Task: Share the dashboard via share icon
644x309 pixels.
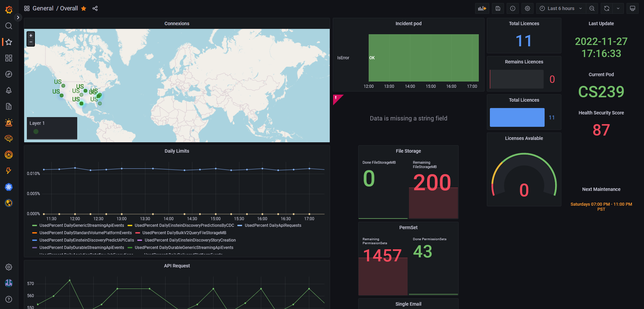Action: tap(95, 8)
